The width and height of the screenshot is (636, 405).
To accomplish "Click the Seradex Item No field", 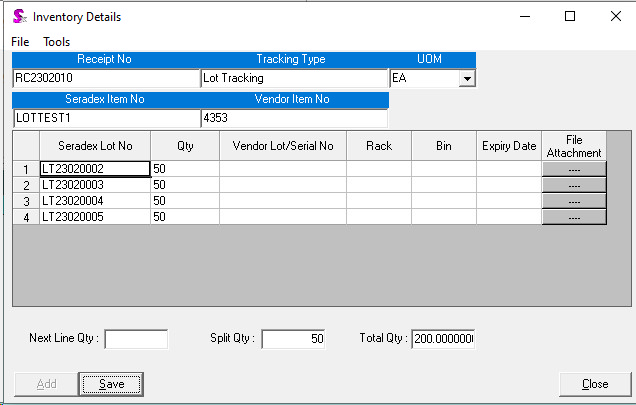I will [x=106, y=118].
